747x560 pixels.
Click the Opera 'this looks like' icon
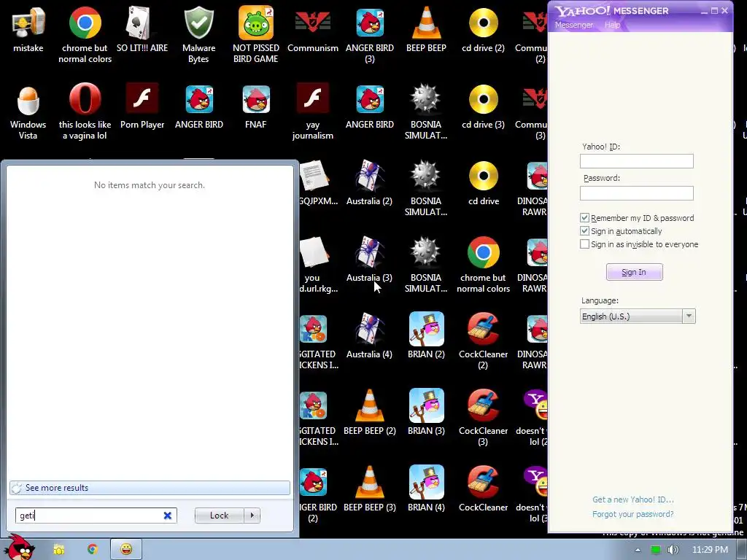coord(85,112)
